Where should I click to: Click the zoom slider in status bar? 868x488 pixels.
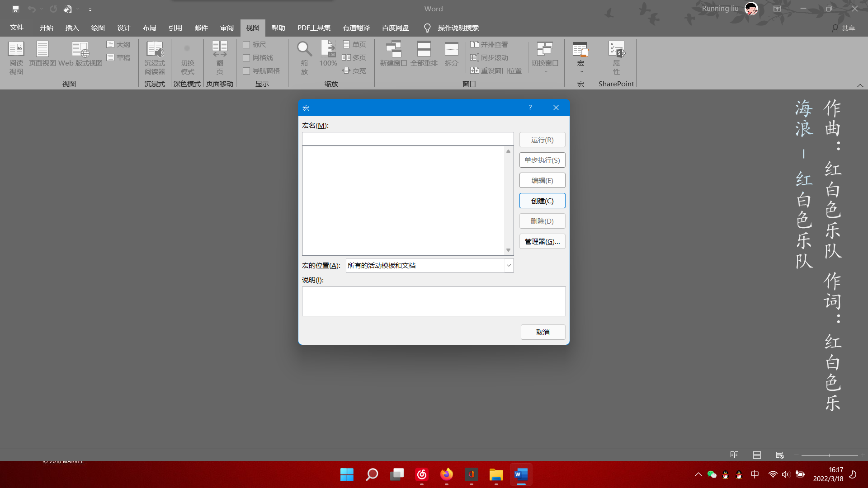click(830, 455)
